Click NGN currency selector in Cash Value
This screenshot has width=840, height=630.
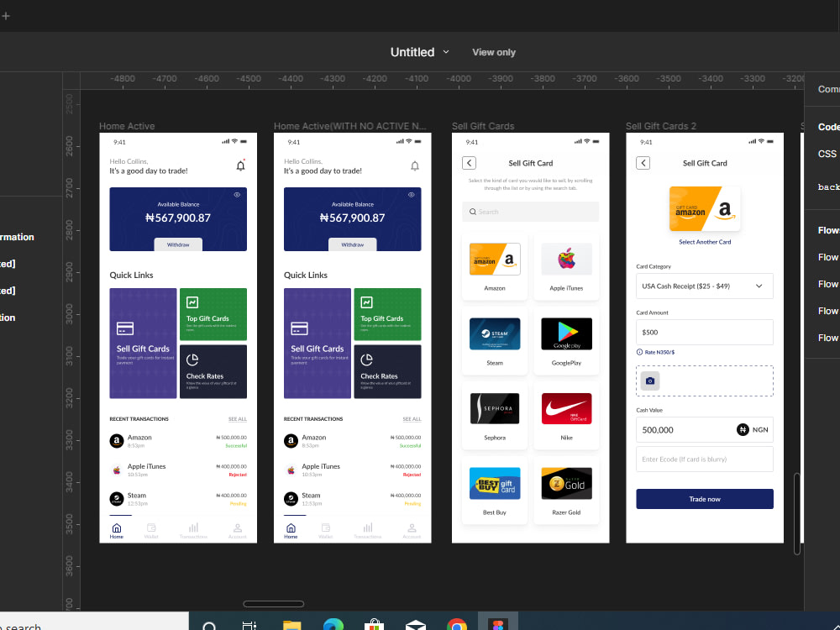(x=753, y=429)
